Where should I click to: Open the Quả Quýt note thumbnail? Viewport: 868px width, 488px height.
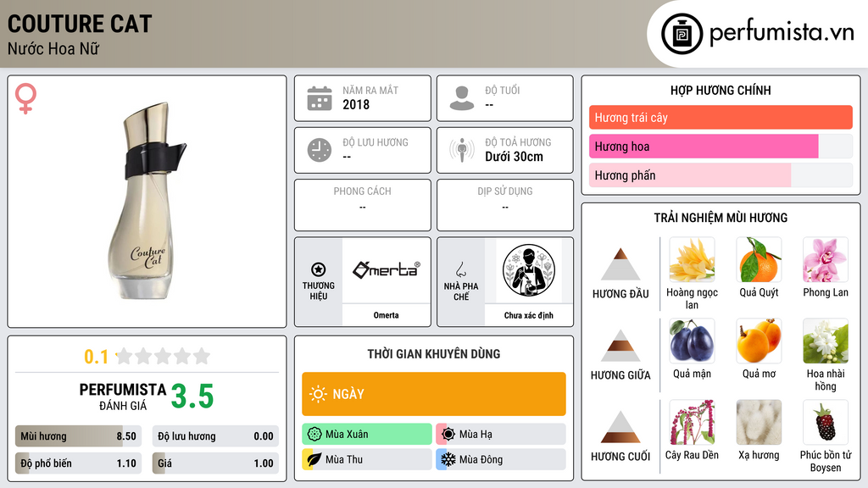(x=759, y=260)
